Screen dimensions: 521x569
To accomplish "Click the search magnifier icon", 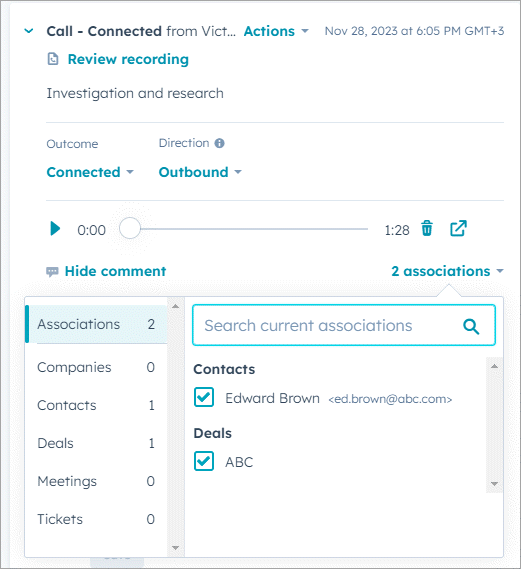I will pyautogui.click(x=471, y=327).
